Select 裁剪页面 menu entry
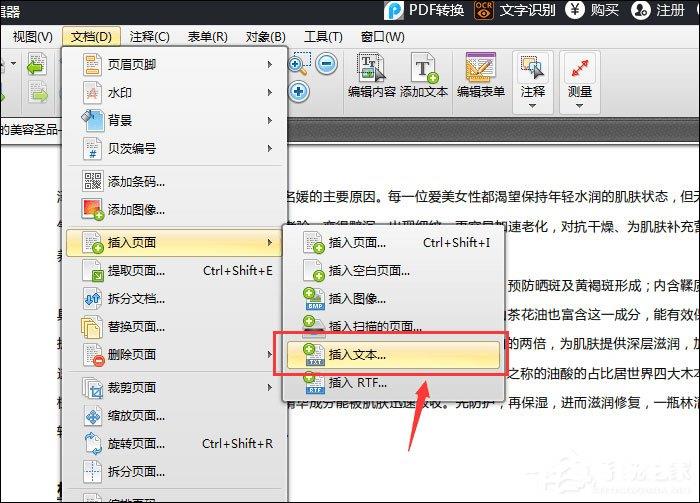The image size is (700, 503). tap(175, 387)
